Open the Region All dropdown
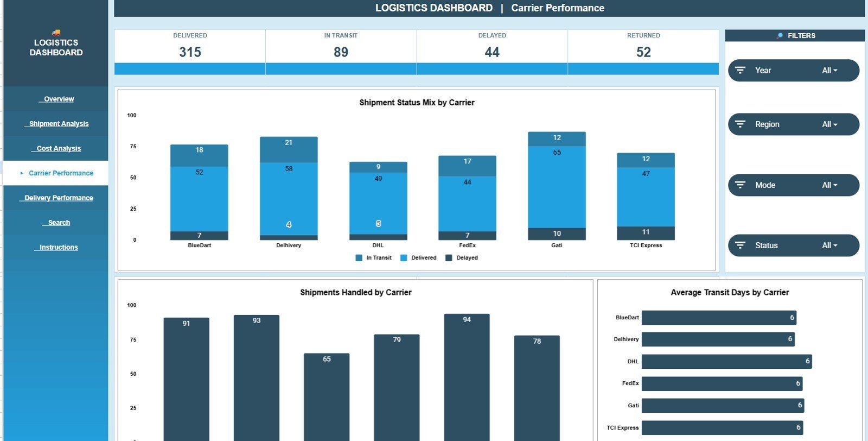 [x=829, y=124]
